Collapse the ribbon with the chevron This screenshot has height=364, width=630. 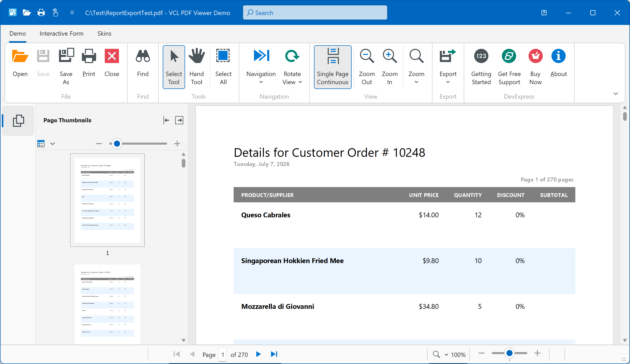(x=616, y=94)
